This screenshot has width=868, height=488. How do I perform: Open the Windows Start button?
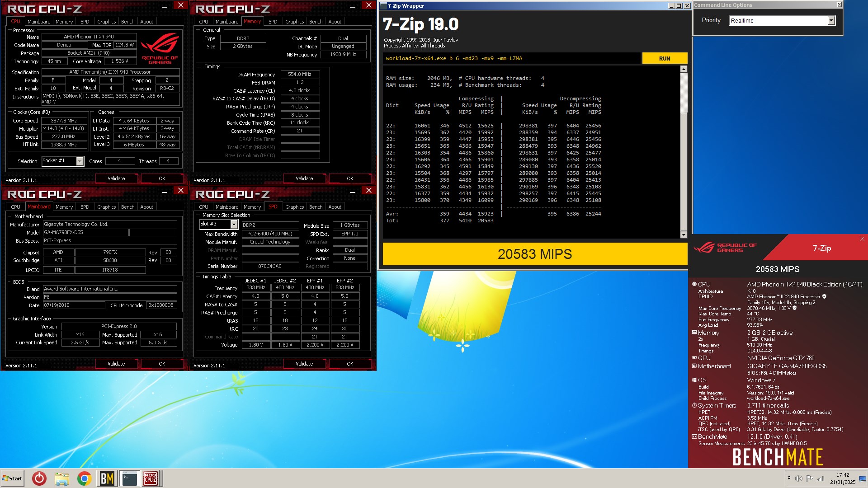(12, 478)
